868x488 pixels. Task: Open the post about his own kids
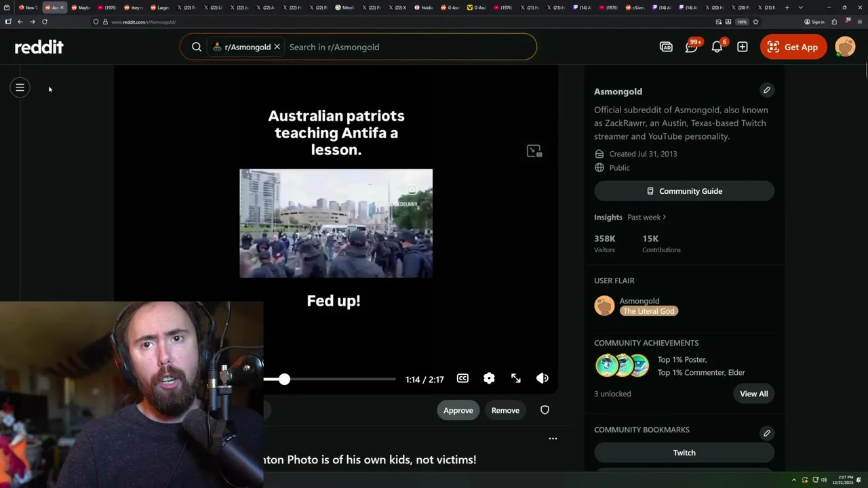[x=370, y=460]
